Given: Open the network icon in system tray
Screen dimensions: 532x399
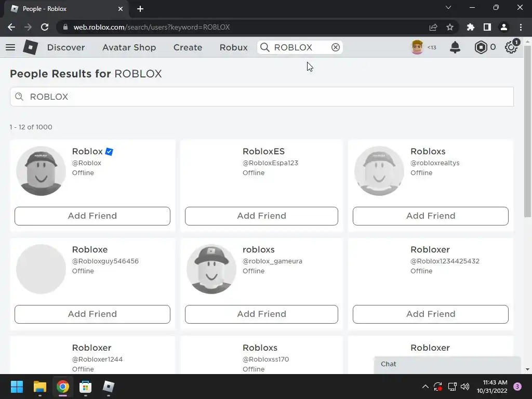Looking at the screenshot, I should pyautogui.click(x=452, y=387).
